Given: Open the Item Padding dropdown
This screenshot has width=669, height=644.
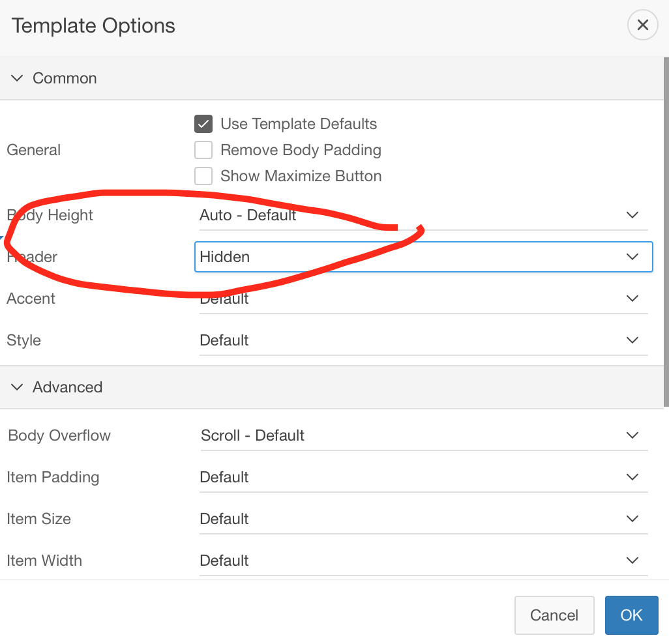Looking at the screenshot, I should tap(424, 476).
